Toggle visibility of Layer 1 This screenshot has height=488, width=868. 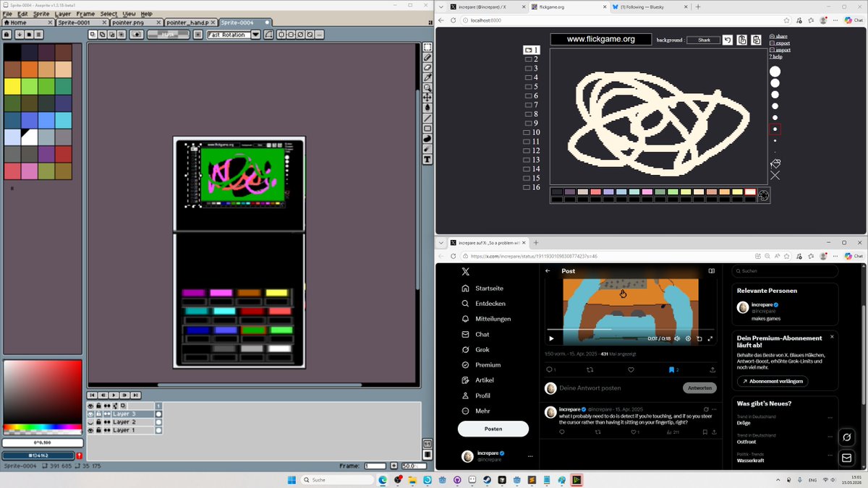point(91,430)
